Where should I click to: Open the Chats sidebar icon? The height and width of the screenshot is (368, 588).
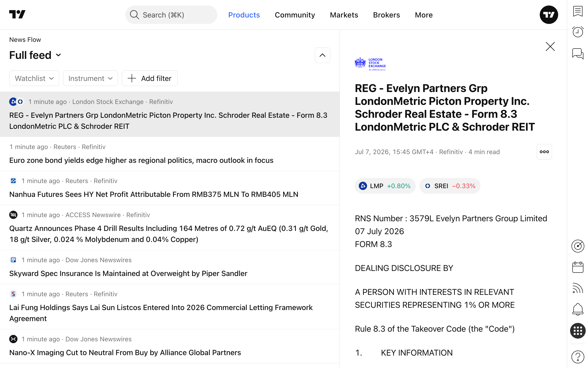(578, 54)
